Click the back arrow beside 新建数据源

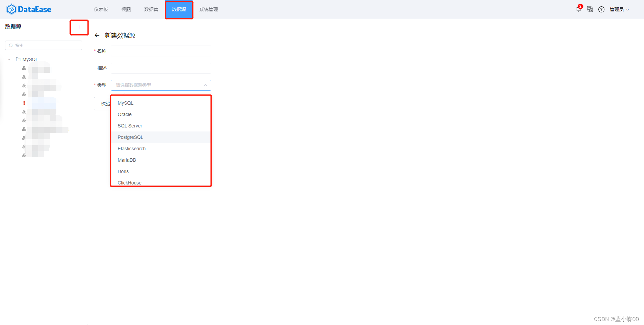tap(97, 35)
